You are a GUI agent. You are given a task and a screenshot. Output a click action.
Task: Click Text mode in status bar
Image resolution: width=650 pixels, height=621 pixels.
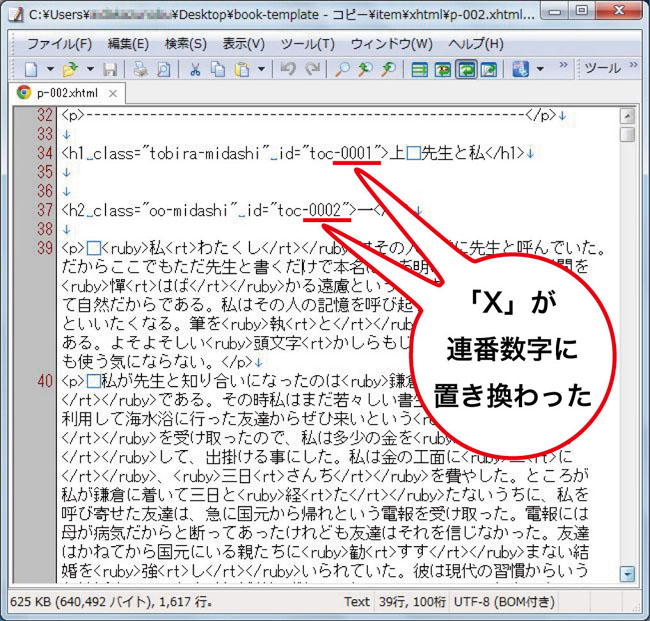click(x=357, y=602)
